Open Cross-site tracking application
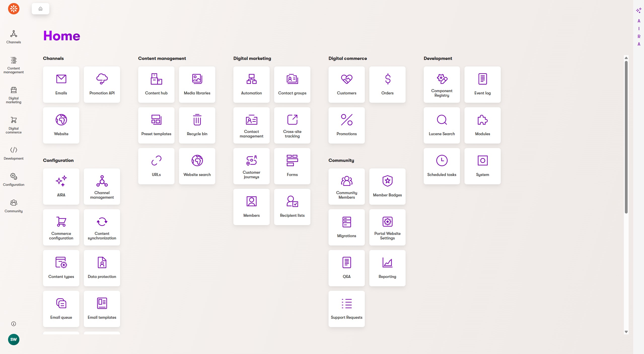The width and height of the screenshot is (644, 354). coord(292,125)
